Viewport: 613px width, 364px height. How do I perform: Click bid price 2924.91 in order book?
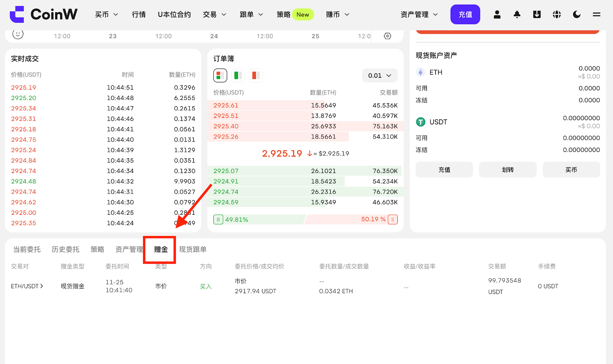click(226, 181)
